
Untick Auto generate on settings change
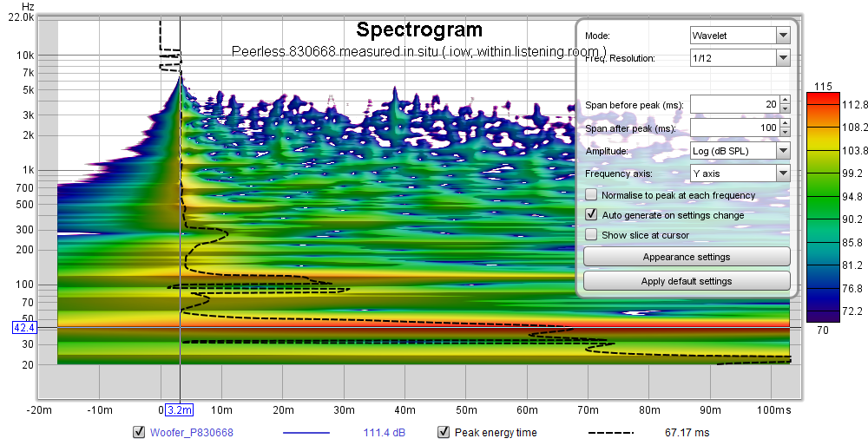pyautogui.click(x=591, y=215)
